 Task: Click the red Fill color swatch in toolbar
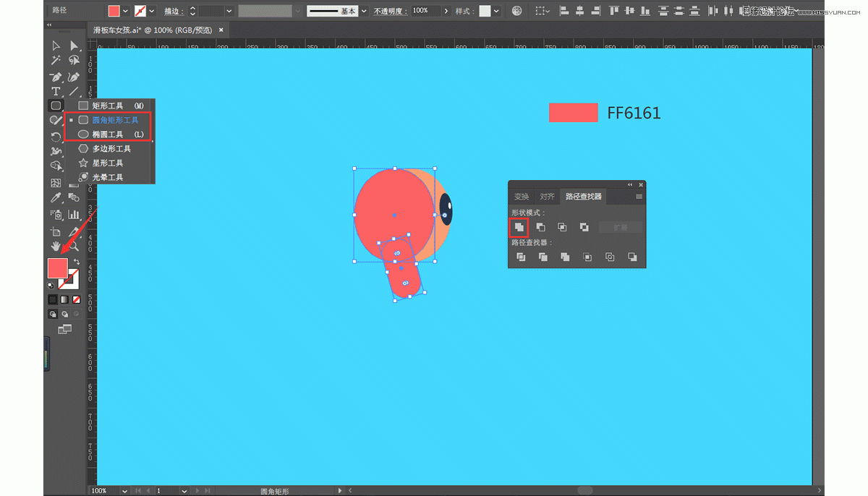tap(57, 268)
